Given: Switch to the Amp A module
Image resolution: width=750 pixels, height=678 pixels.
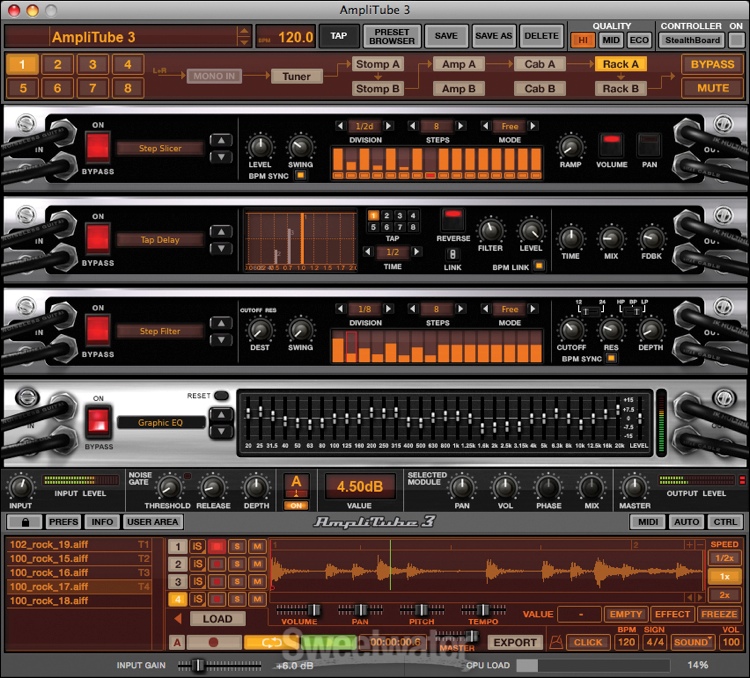Looking at the screenshot, I should (458, 64).
